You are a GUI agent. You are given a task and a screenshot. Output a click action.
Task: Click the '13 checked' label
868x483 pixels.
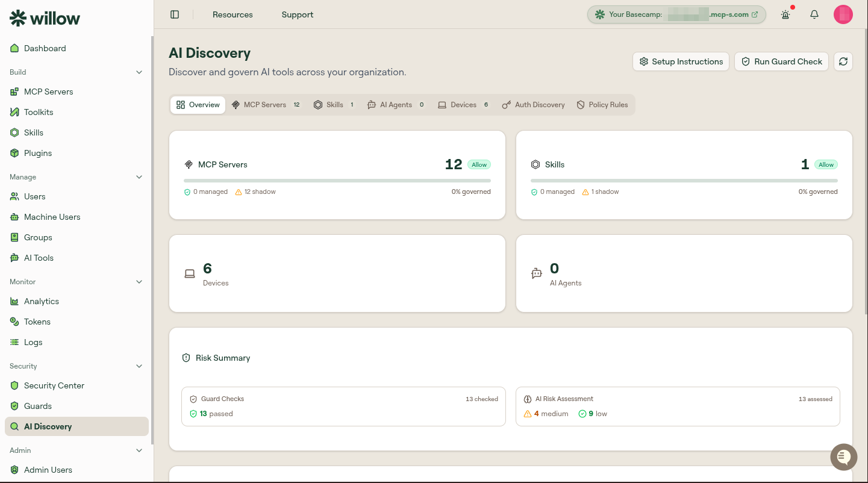pyautogui.click(x=482, y=399)
